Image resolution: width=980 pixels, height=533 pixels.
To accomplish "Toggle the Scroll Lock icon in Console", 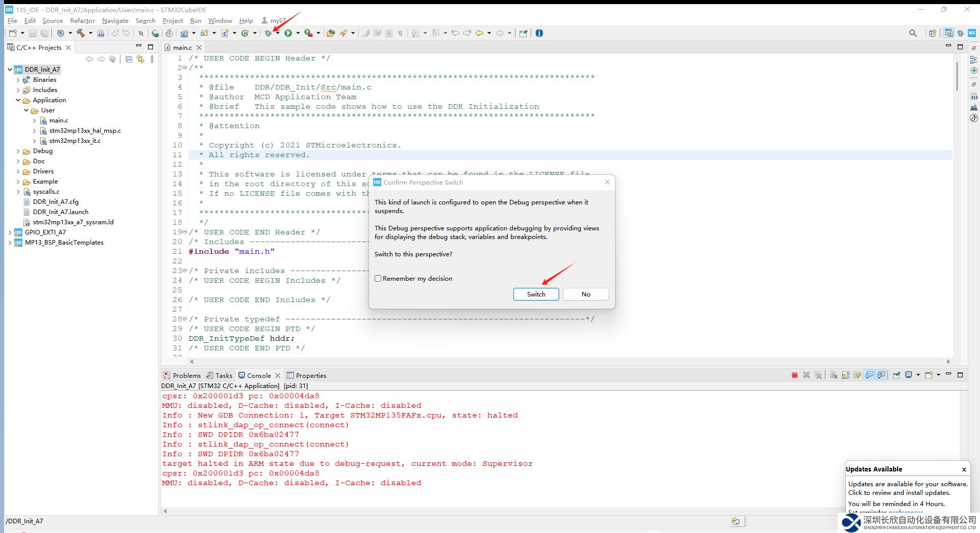I will (845, 375).
